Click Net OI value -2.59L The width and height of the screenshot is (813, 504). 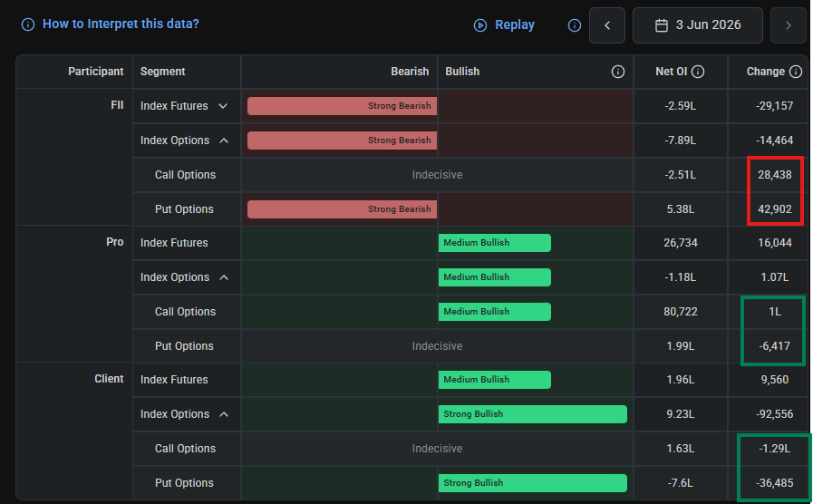point(681,106)
